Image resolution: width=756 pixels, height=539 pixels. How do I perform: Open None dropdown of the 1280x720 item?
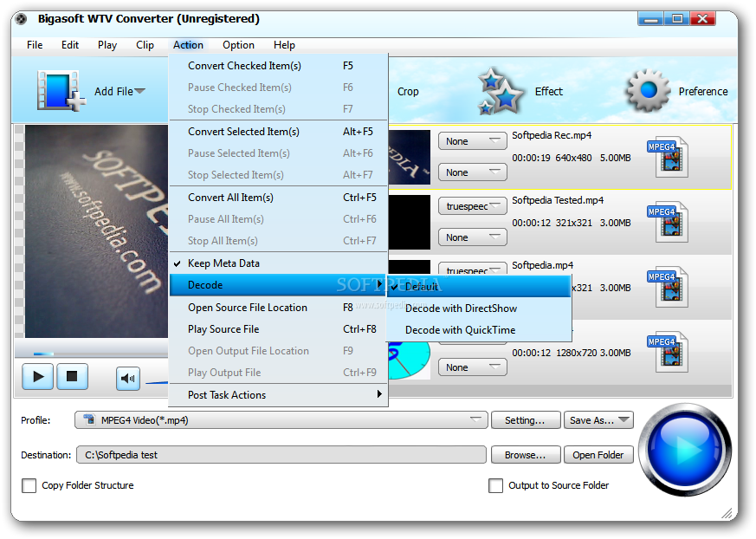(473, 367)
